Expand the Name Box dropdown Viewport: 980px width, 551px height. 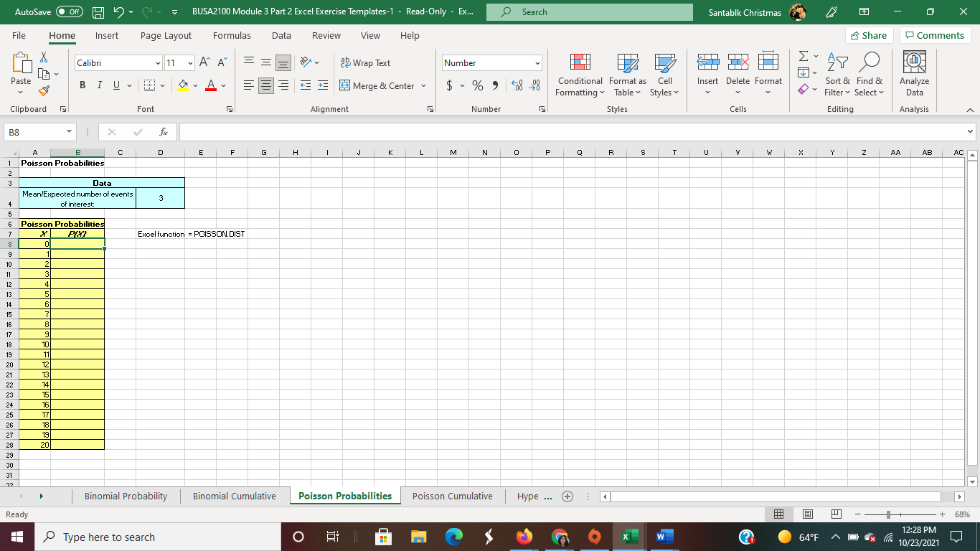click(x=68, y=133)
